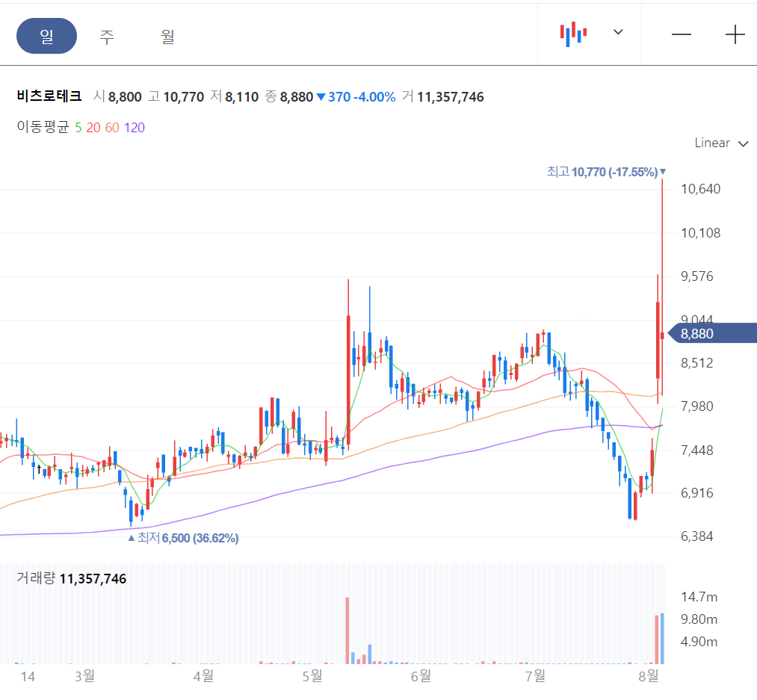Click the 거래량 volume label

[36, 578]
